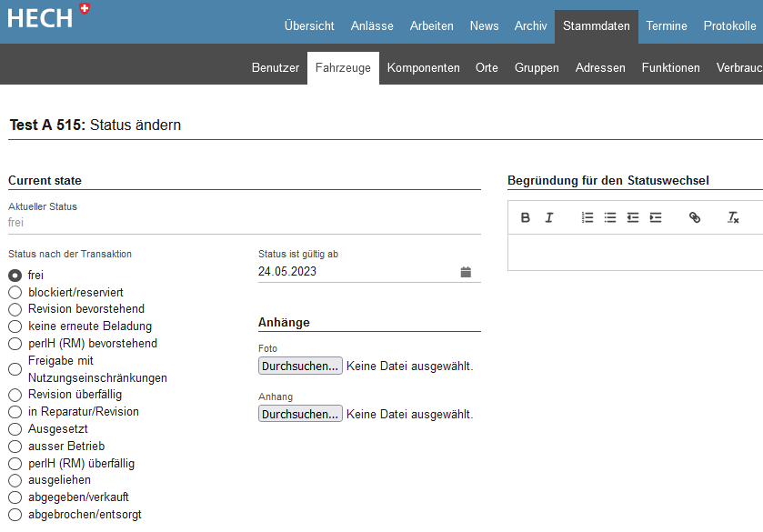Clear text formatting in the editor
This screenshot has height=532, width=763.
click(x=733, y=218)
